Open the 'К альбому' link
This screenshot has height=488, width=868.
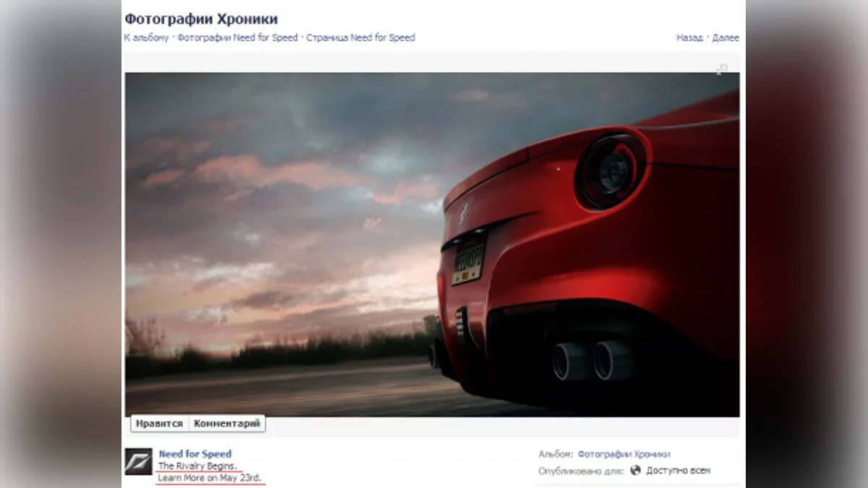(x=146, y=38)
